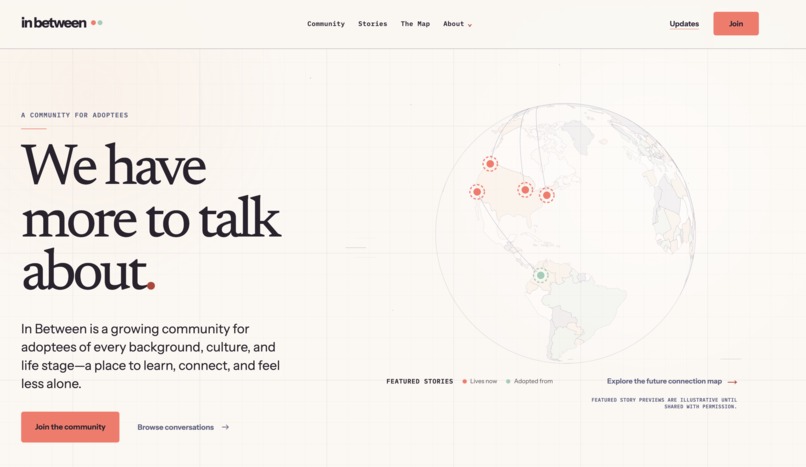The image size is (806, 467).
Task: Click arrow beside Explore the future connection map
Action: (732, 382)
